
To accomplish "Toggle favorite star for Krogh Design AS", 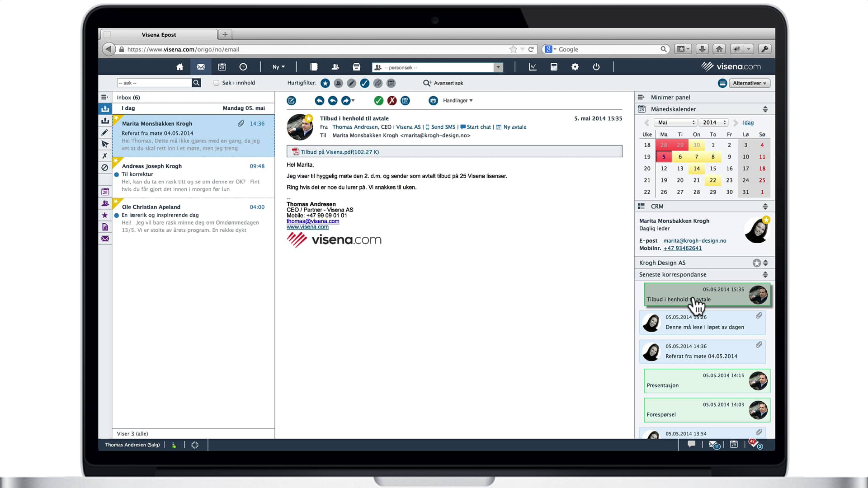I will click(756, 263).
